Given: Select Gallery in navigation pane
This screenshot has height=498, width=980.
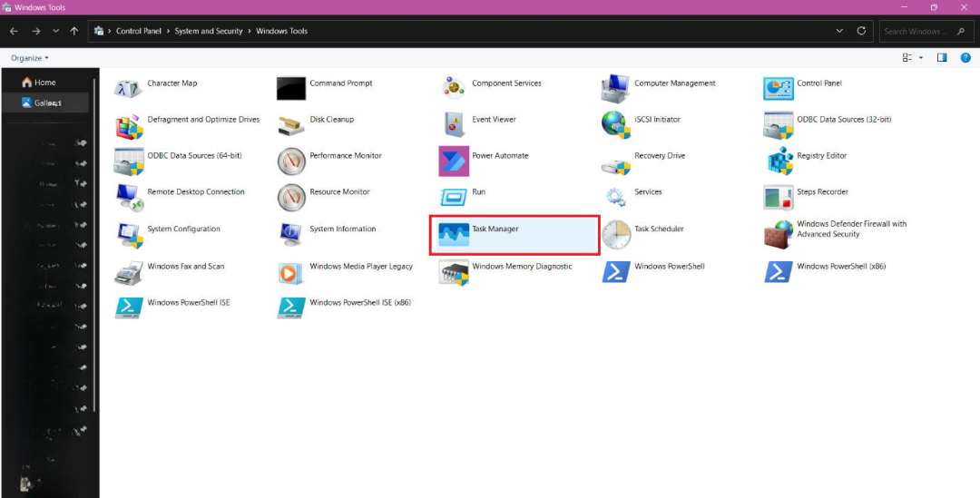Looking at the screenshot, I should click(x=45, y=103).
